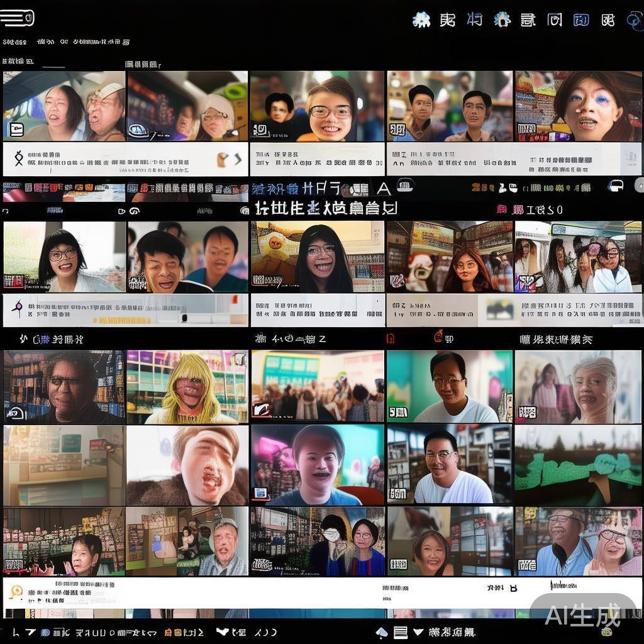Viewport: 644px width, 644px height.
Task: Click the yellow icon in bottom white bar
Action: click(16, 591)
